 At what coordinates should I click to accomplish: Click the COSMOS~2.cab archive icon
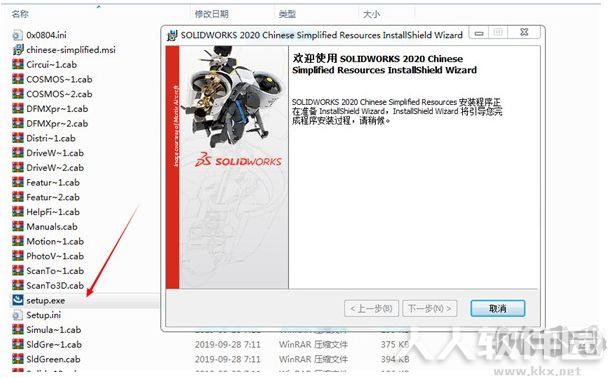(17, 94)
